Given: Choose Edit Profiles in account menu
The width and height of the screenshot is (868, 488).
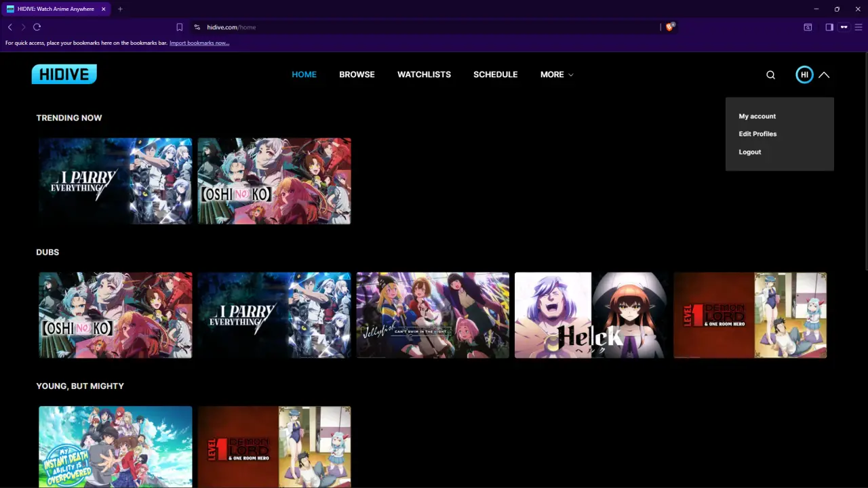Looking at the screenshot, I should 757,134.
